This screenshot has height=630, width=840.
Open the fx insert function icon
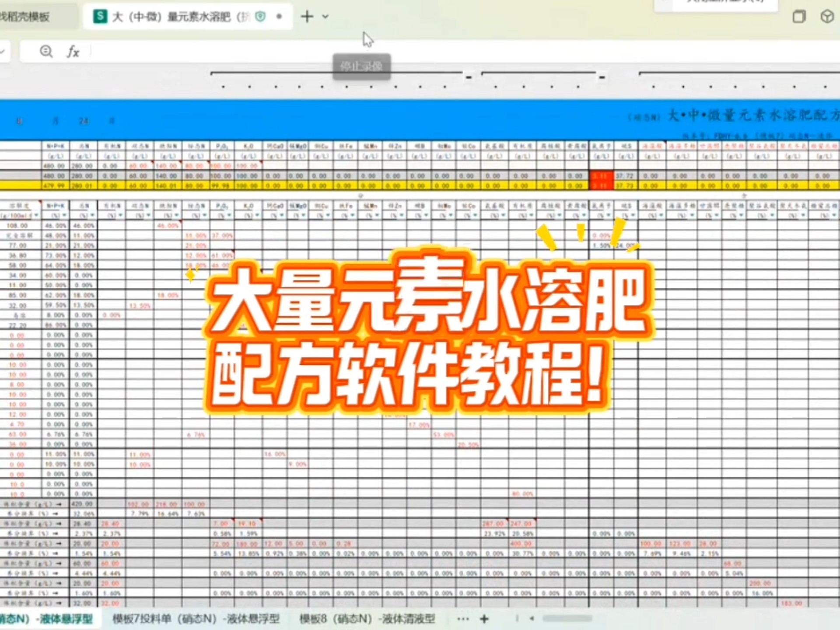[73, 52]
